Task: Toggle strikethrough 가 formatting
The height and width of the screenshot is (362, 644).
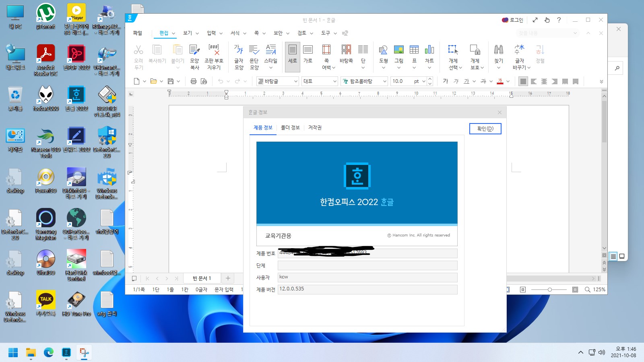Action: (483, 81)
